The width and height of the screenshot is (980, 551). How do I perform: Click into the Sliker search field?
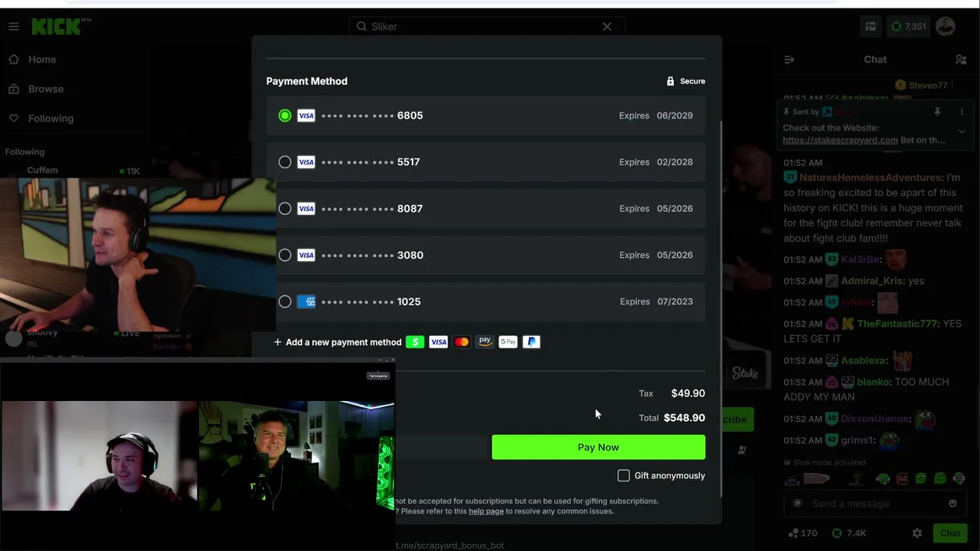coord(485,27)
